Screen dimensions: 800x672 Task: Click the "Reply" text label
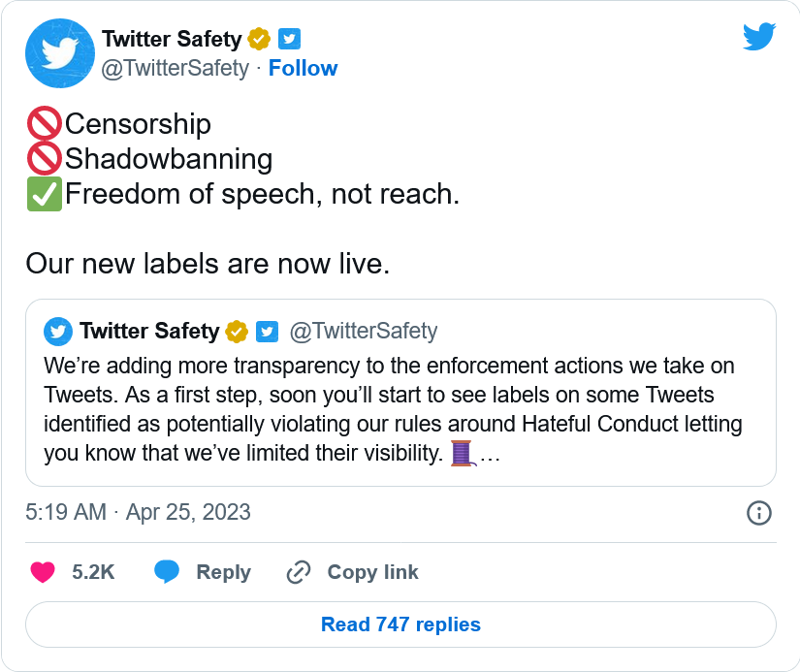[223, 572]
